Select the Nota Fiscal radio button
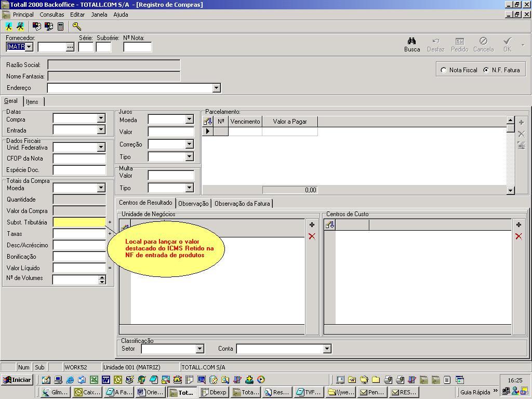 point(444,70)
